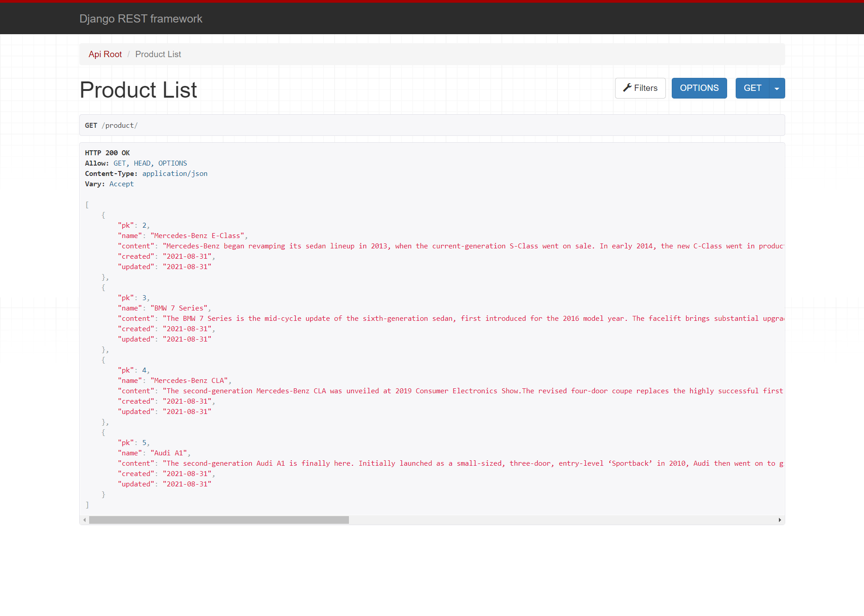The height and width of the screenshot is (616, 864).
Task: Expand the GET format dropdown caret
Action: tap(777, 88)
